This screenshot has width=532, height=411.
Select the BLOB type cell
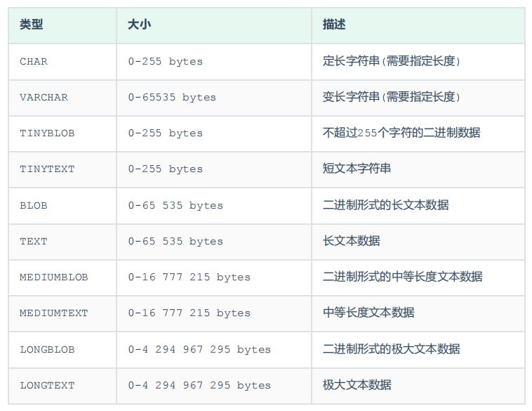[34, 206]
